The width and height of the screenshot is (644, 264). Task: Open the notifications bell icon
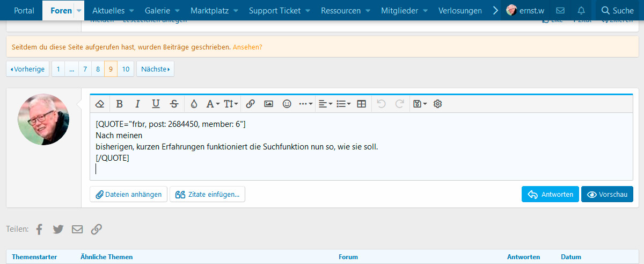581,10
